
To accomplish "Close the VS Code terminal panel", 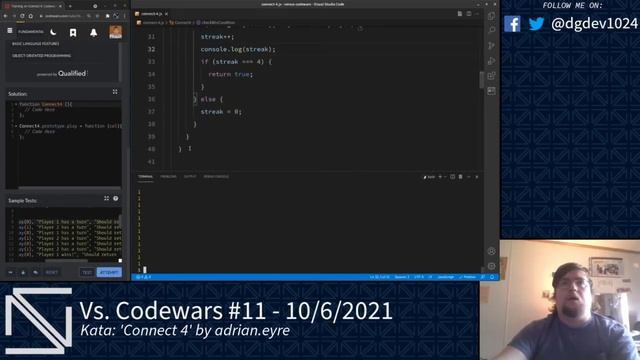I will click(x=477, y=177).
